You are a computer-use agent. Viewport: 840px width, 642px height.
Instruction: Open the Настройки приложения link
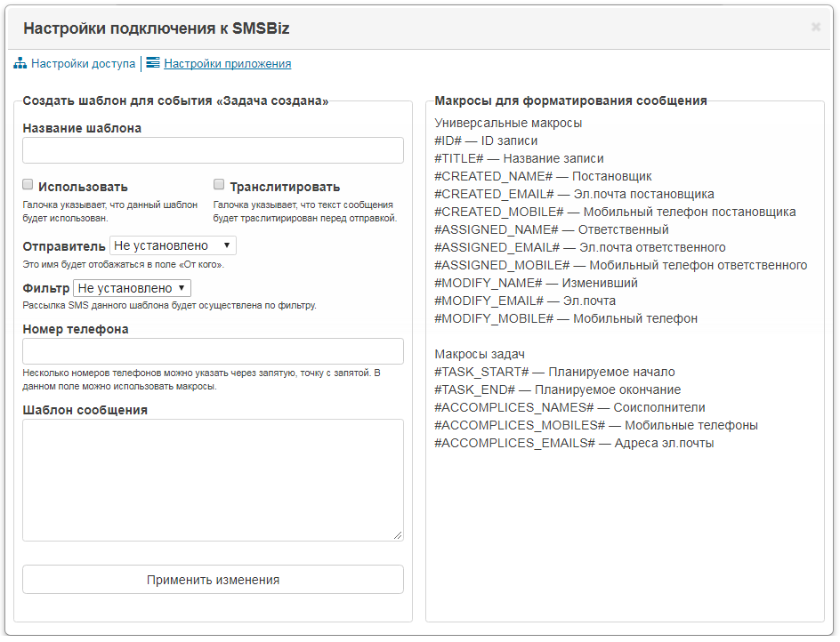coord(227,64)
